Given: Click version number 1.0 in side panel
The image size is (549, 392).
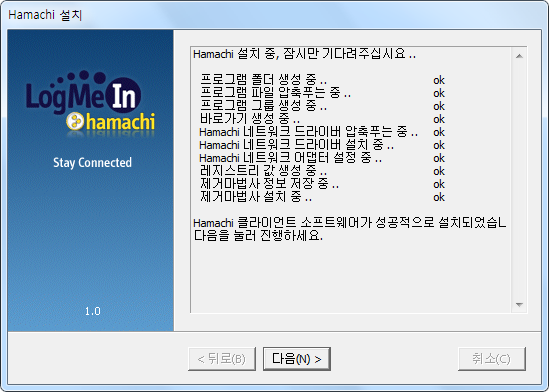Looking at the screenshot, I should click(92, 311).
